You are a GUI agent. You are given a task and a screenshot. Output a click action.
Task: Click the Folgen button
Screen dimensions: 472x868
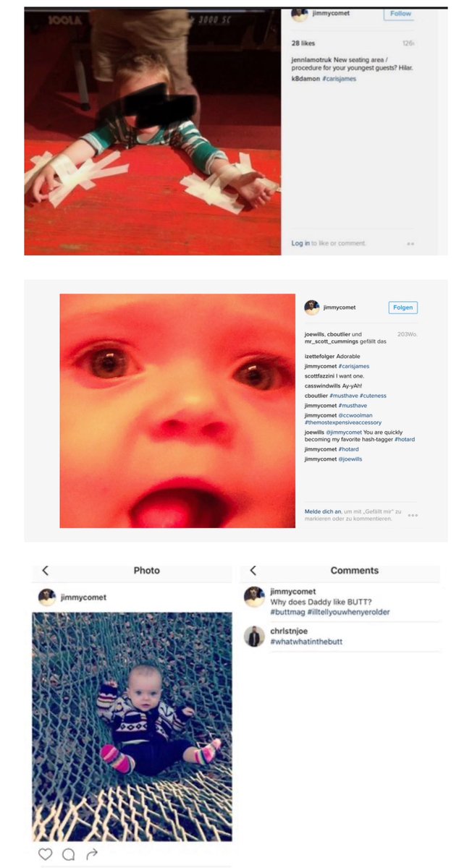click(x=403, y=307)
